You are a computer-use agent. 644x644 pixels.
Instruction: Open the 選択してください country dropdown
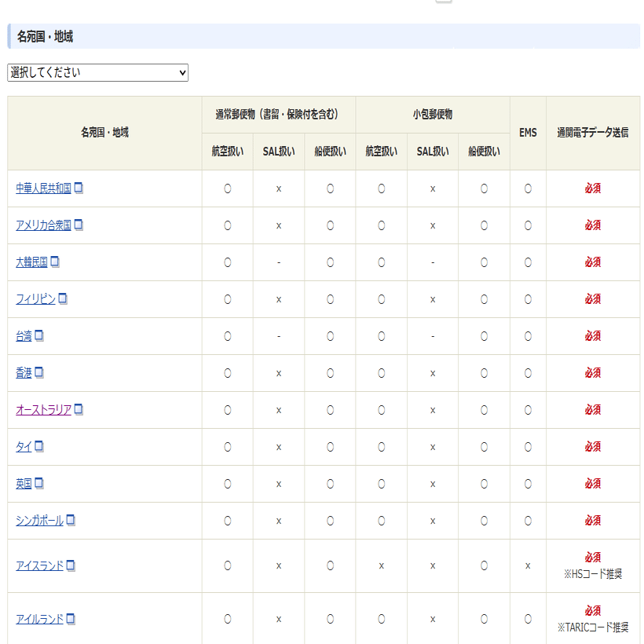click(x=97, y=72)
